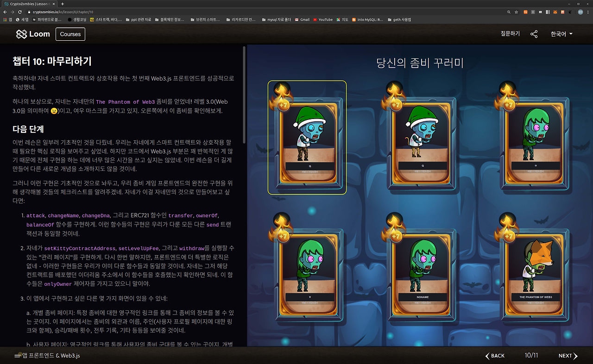Bookmark page with the star icon
The width and height of the screenshot is (593, 364).
tap(516, 12)
